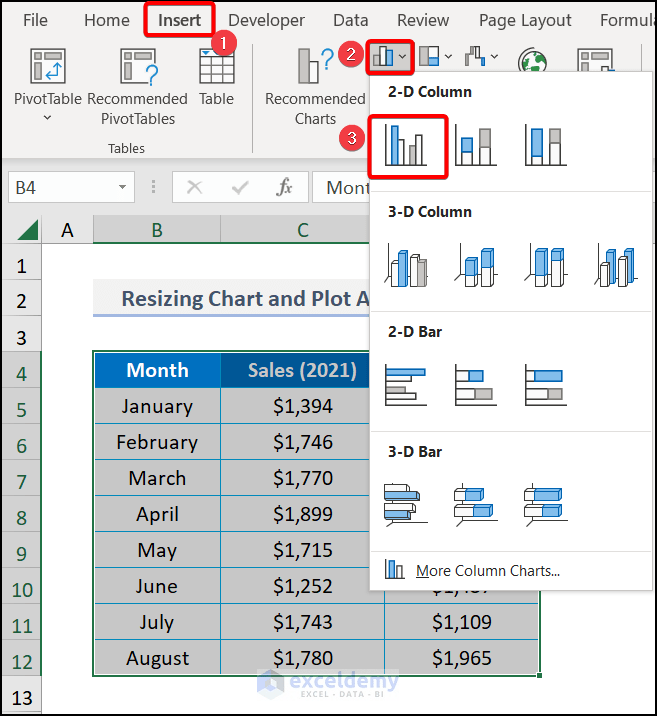Click the Resizing Chart title cell

click(x=231, y=298)
